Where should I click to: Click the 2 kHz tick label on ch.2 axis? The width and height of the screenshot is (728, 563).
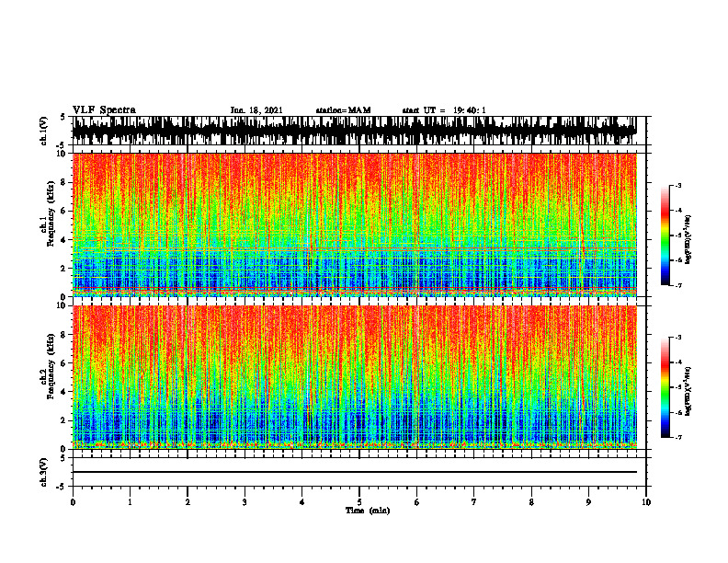click(64, 420)
